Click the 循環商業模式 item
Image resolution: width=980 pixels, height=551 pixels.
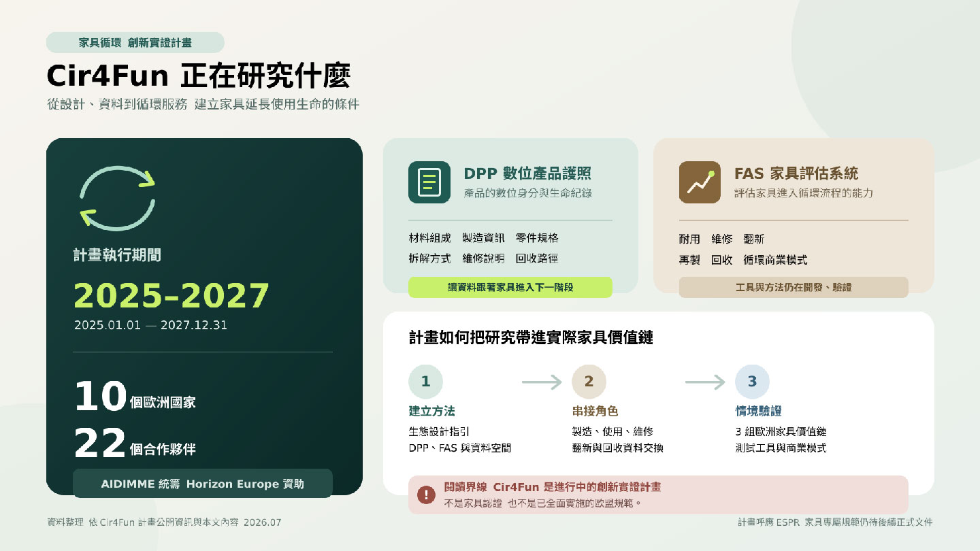[775, 260]
